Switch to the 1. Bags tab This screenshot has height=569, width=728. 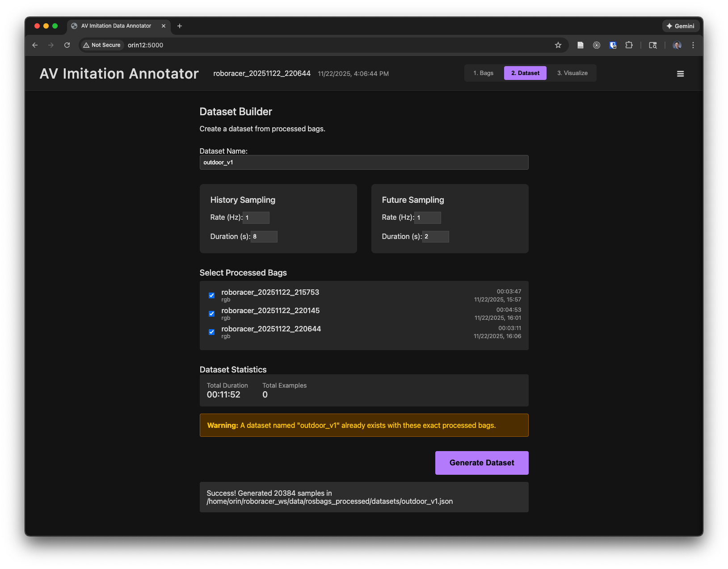483,73
